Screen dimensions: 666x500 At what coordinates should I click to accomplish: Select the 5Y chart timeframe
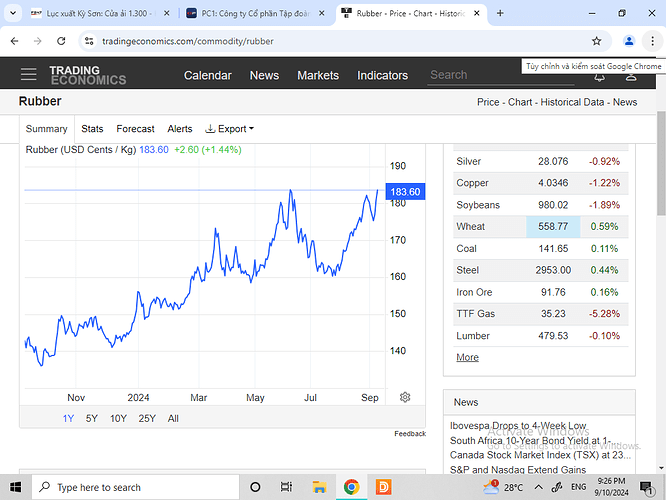pyautogui.click(x=92, y=419)
